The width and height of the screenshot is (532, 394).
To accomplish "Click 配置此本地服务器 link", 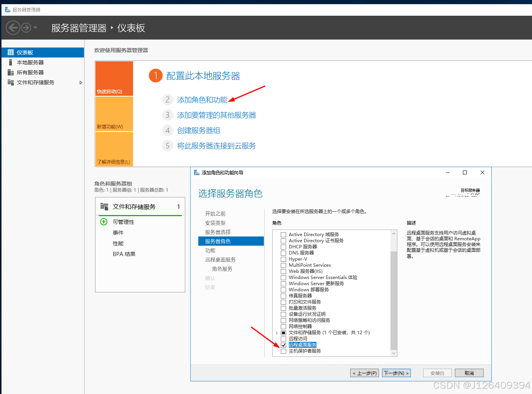I will 203,76.
